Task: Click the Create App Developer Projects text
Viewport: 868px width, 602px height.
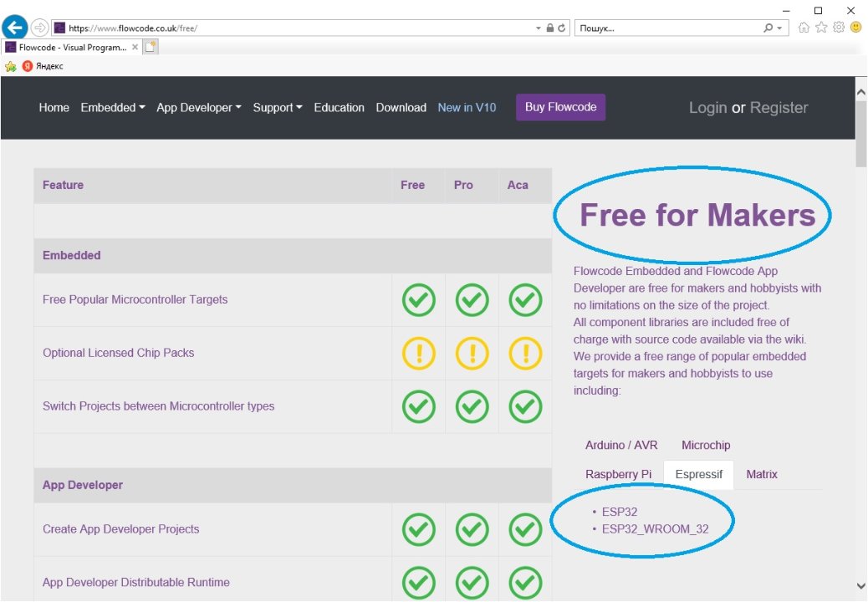Action: click(x=120, y=529)
